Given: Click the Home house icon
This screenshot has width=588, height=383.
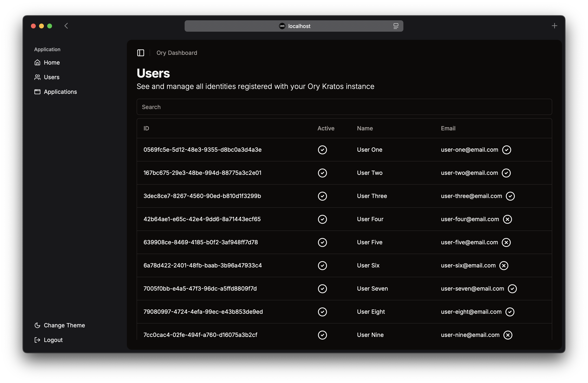Looking at the screenshot, I should (37, 62).
